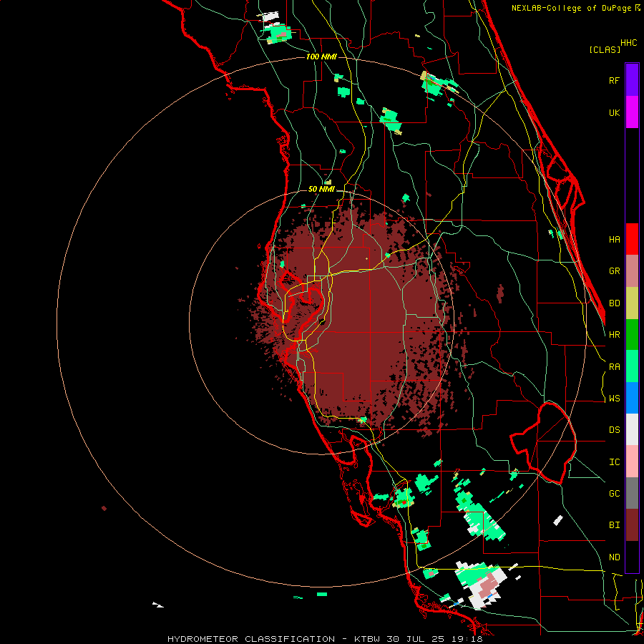
Task: Click the ND black legend swatch
Action: [x=632, y=557]
